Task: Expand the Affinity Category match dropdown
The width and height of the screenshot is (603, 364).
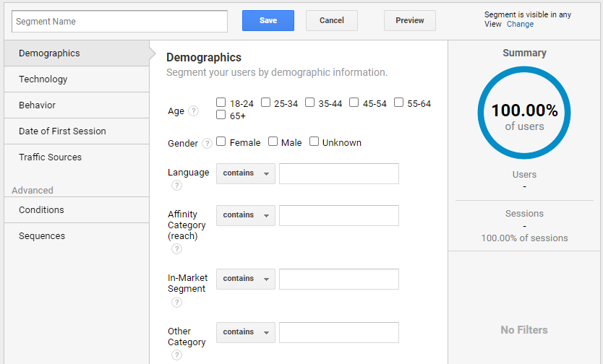Action: click(245, 215)
